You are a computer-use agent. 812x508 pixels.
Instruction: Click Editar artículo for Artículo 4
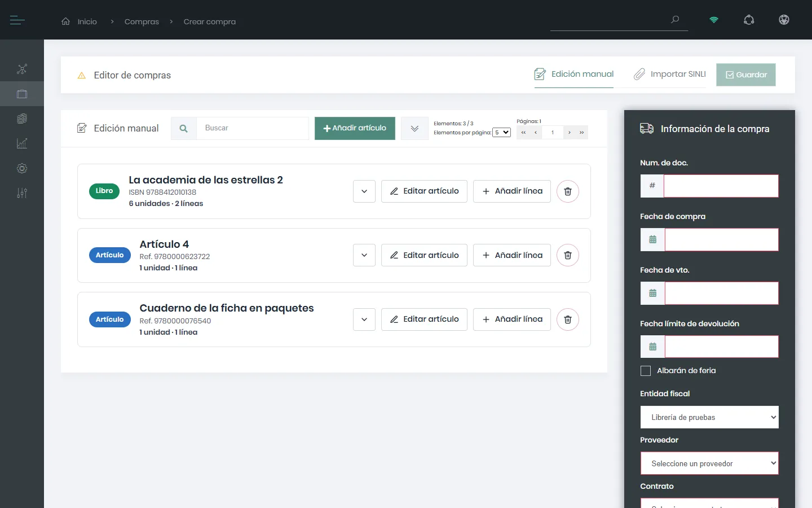[x=424, y=255]
